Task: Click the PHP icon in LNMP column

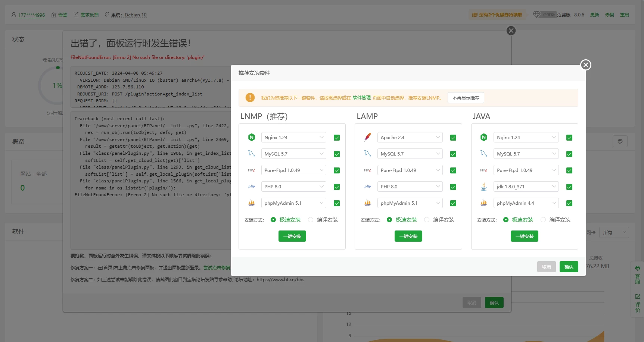Action: pos(252,186)
